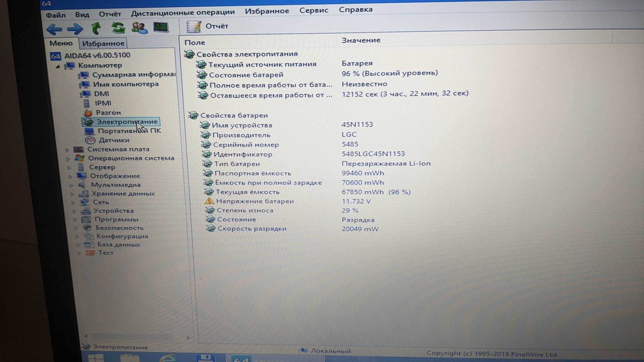Image resolution: width=644 pixels, height=362 pixels.
Task: Click the Системная плата board icon
Action: (79, 150)
